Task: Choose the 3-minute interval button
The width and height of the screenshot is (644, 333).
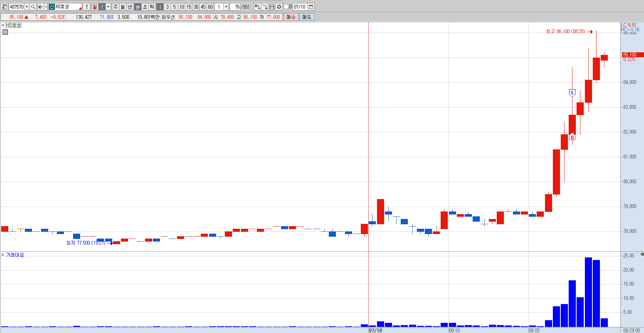Action: (x=167, y=7)
